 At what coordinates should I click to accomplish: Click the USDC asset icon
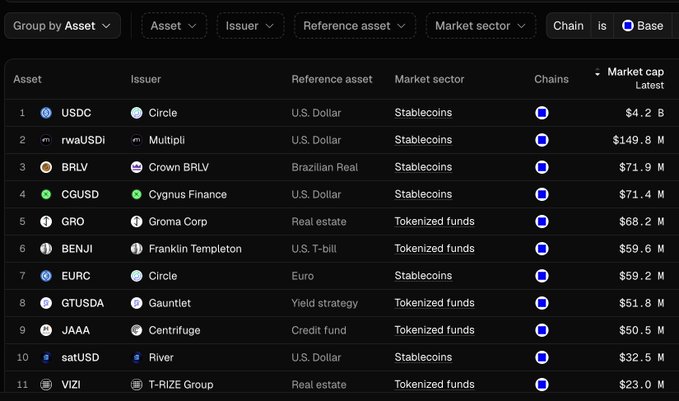[46, 113]
